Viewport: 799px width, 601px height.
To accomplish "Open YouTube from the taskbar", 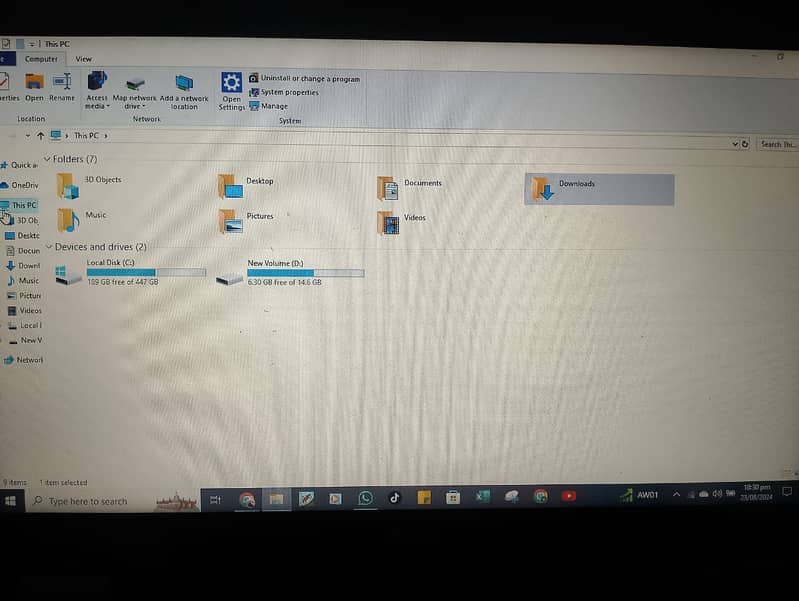I will pos(569,495).
